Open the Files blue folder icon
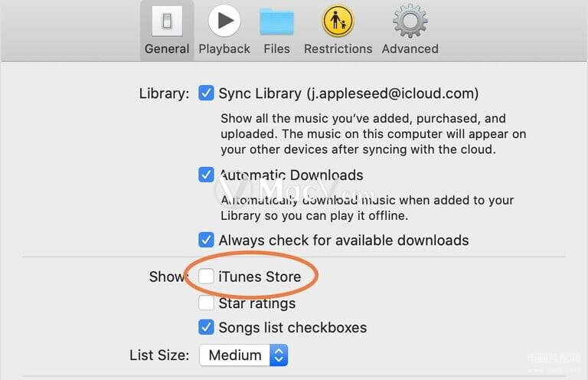 (x=276, y=21)
